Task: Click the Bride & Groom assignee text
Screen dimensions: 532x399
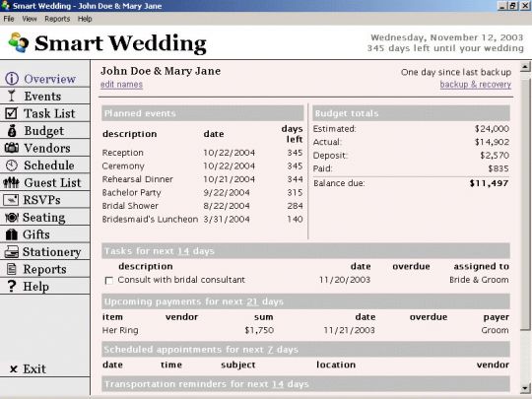Action: 479,280
